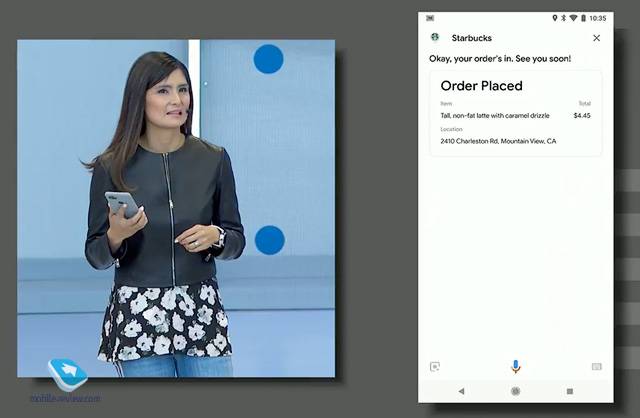Click the Starbucks title text
This screenshot has height=418, width=640.
472,38
